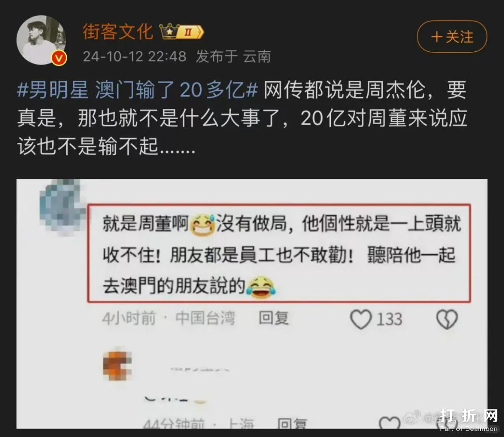This screenshot has width=504, height=437.
Task: Like the comment with the heart icon
Action: 361,319
